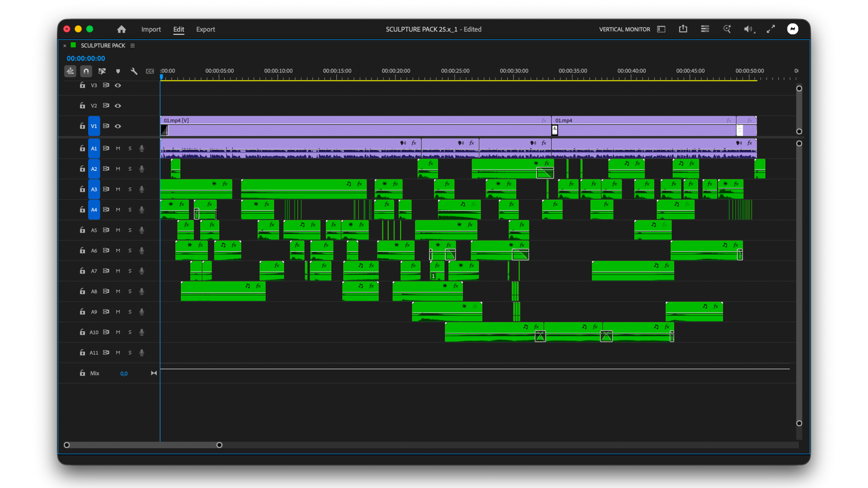The width and height of the screenshot is (868, 488).
Task: Toggle insert sequences as nests
Action: 70,71
